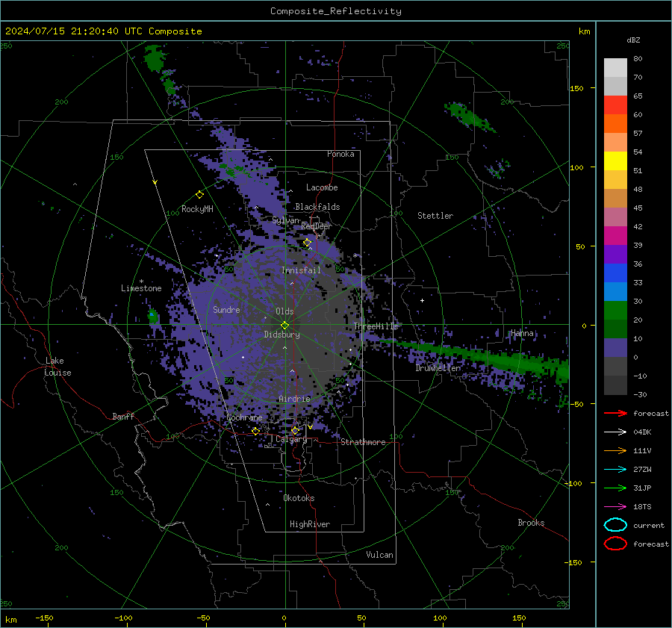Viewport: 672px width, 628px height.
Task: Select the light gray 70-80 dBZ swatch
Action: coord(615,68)
